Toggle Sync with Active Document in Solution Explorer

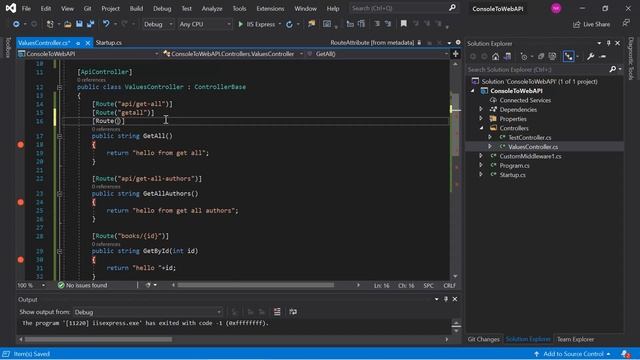[x=568, y=56]
